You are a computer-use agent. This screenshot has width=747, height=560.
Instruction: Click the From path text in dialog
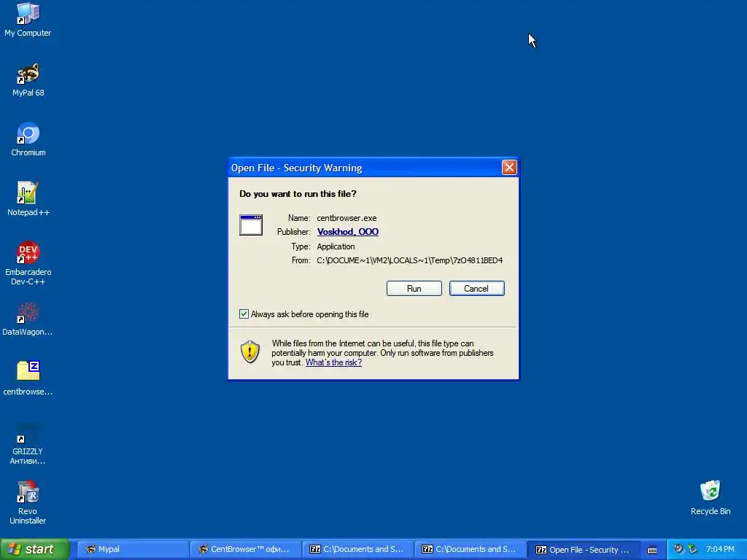pyautogui.click(x=410, y=260)
